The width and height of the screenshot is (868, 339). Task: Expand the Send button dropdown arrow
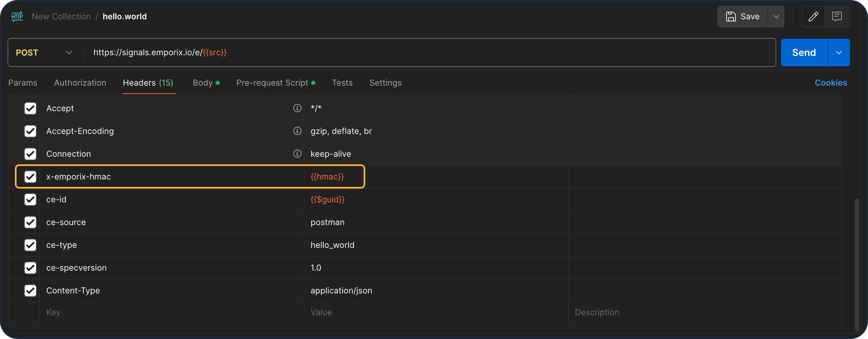coord(839,52)
